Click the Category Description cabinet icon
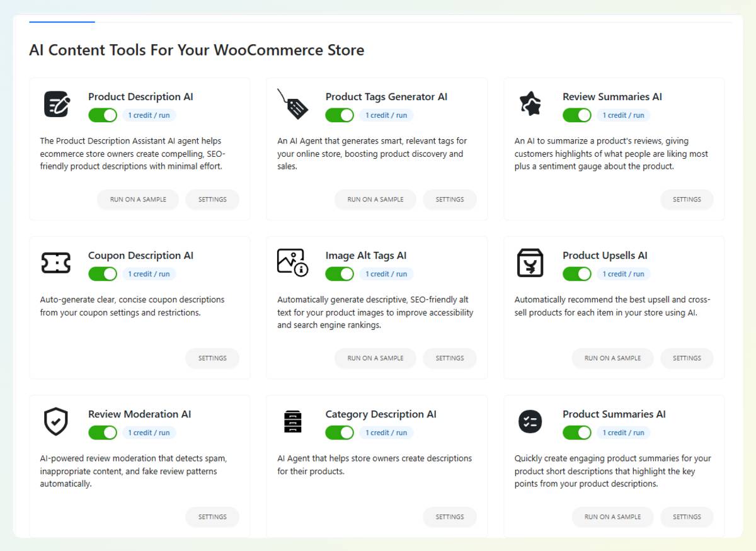The height and width of the screenshot is (551, 756). (293, 421)
